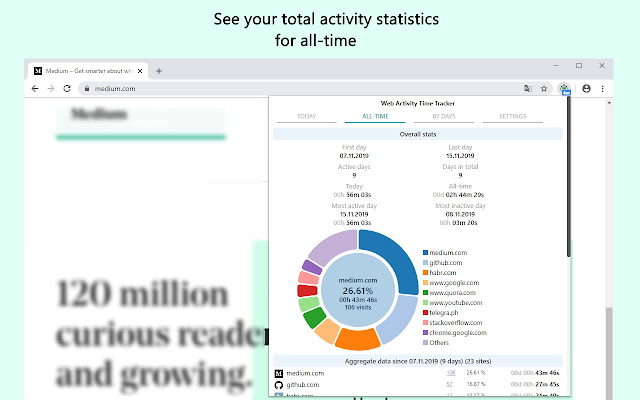This screenshot has height=400, width=640.
Task: Click the page vertical scrollbar thumb
Action: [x=609, y=353]
